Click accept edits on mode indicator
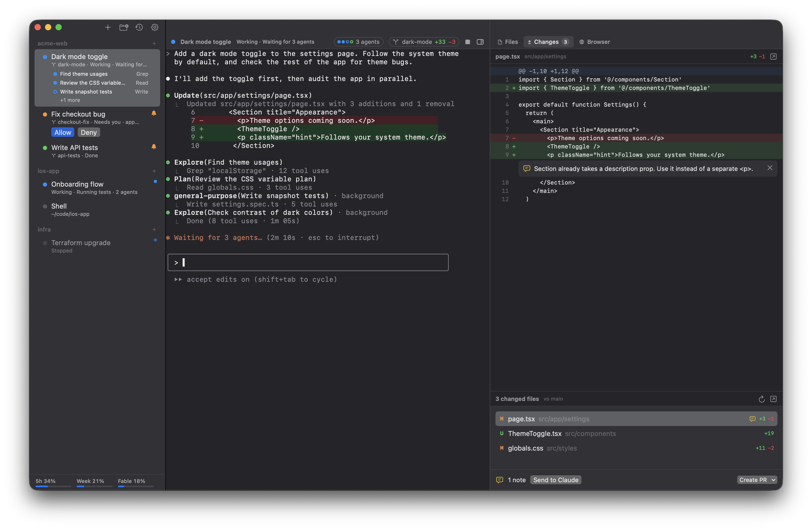Screen dimensions: 812x529 click(x=256, y=279)
